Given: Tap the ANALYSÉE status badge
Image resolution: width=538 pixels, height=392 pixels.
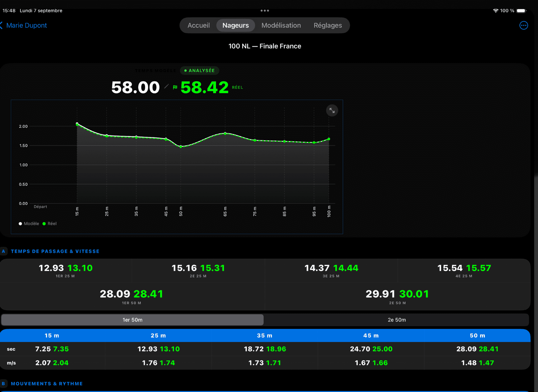Looking at the screenshot, I should click(199, 70).
